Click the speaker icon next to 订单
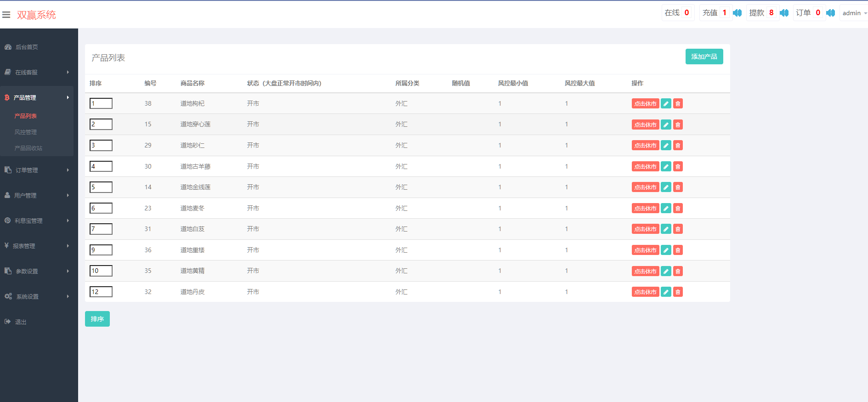 pos(830,13)
